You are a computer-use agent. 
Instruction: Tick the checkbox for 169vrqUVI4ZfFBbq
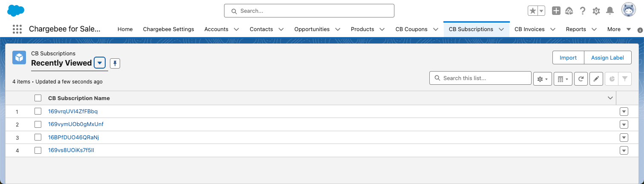[38, 112]
